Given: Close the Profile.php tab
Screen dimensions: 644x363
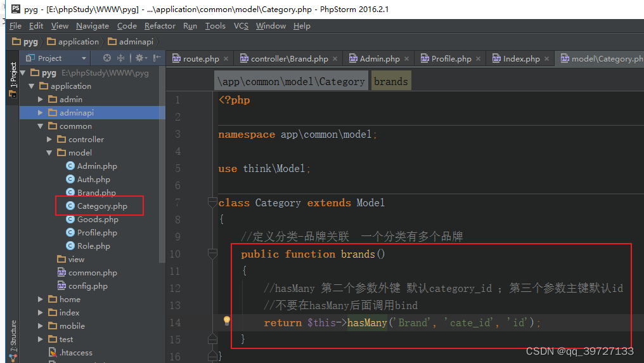Looking at the screenshot, I should (x=478, y=59).
